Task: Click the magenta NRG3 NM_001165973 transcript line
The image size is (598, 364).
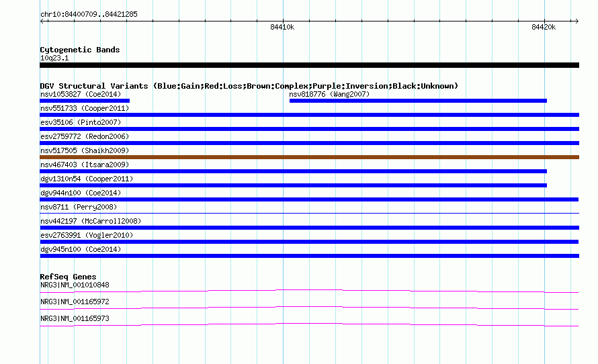Action: click(x=309, y=325)
